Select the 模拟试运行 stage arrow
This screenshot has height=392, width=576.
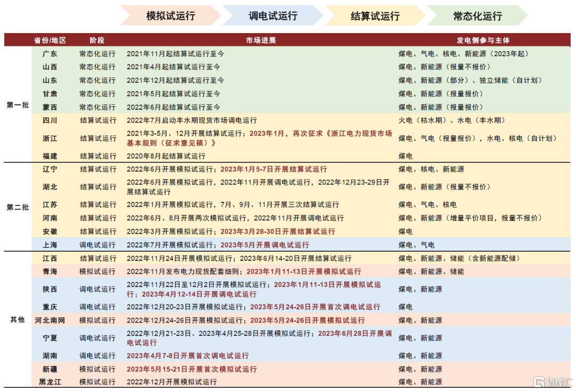[x=170, y=16]
